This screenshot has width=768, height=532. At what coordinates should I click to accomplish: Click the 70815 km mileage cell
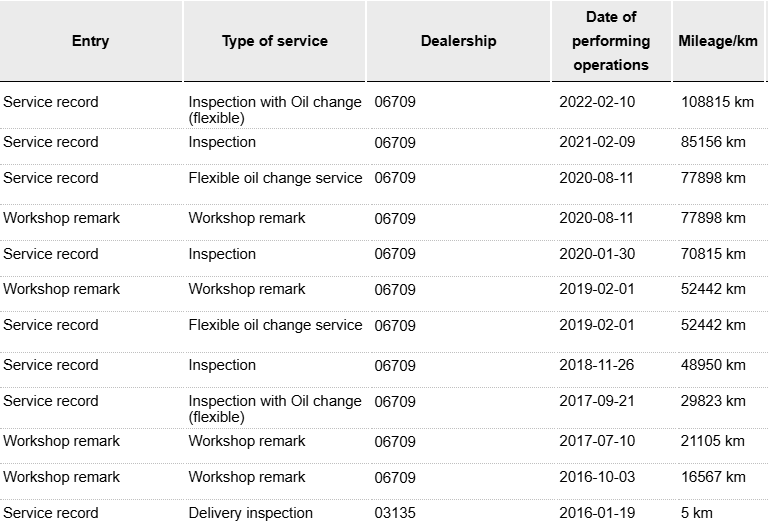click(713, 254)
